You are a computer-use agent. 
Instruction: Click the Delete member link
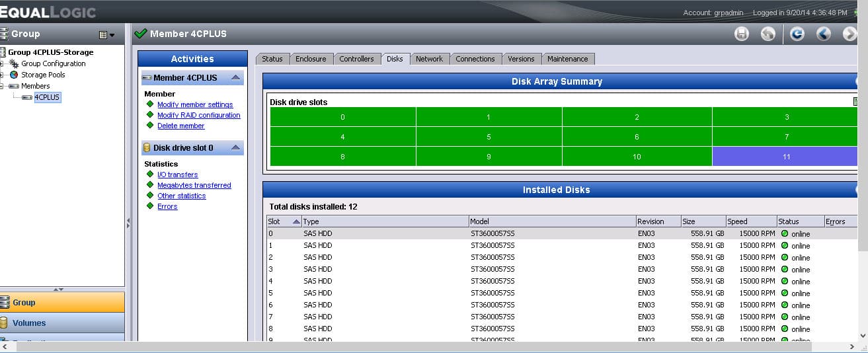[181, 126]
